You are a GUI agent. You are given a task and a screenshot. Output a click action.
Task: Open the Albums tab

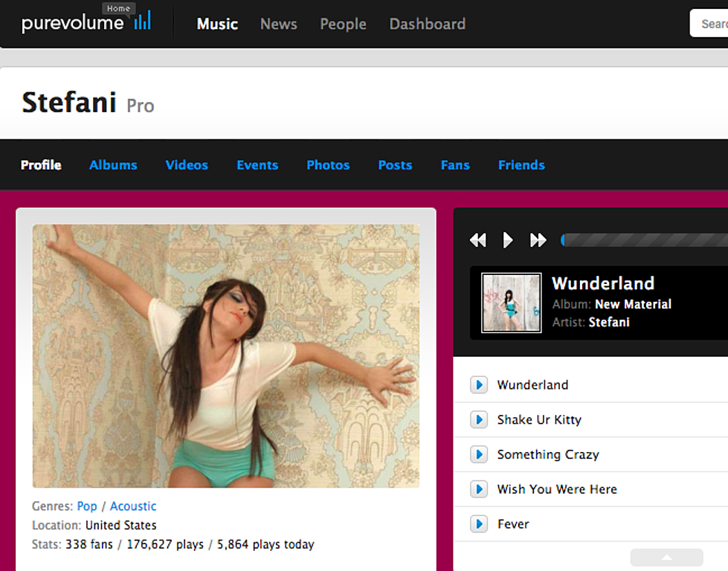click(113, 165)
